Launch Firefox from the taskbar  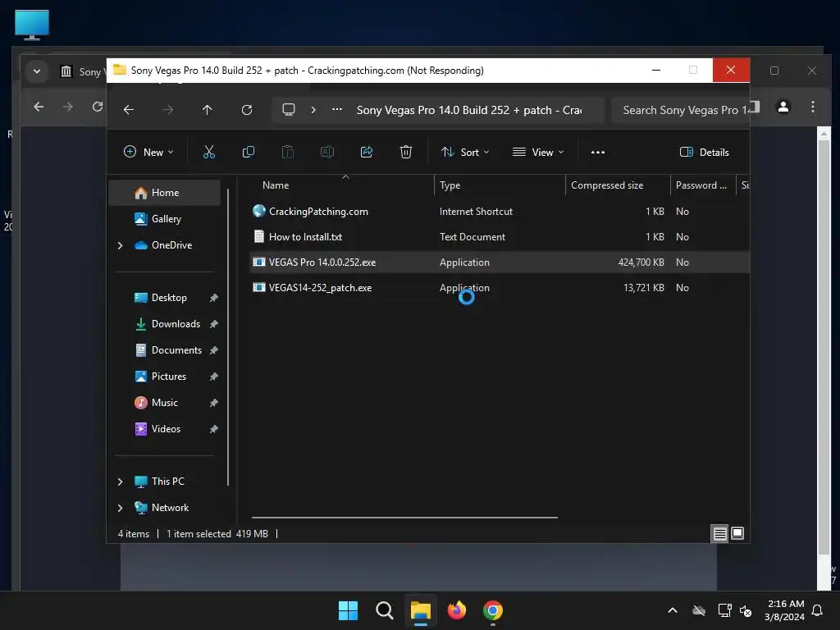pyautogui.click(x=457, y=610)
